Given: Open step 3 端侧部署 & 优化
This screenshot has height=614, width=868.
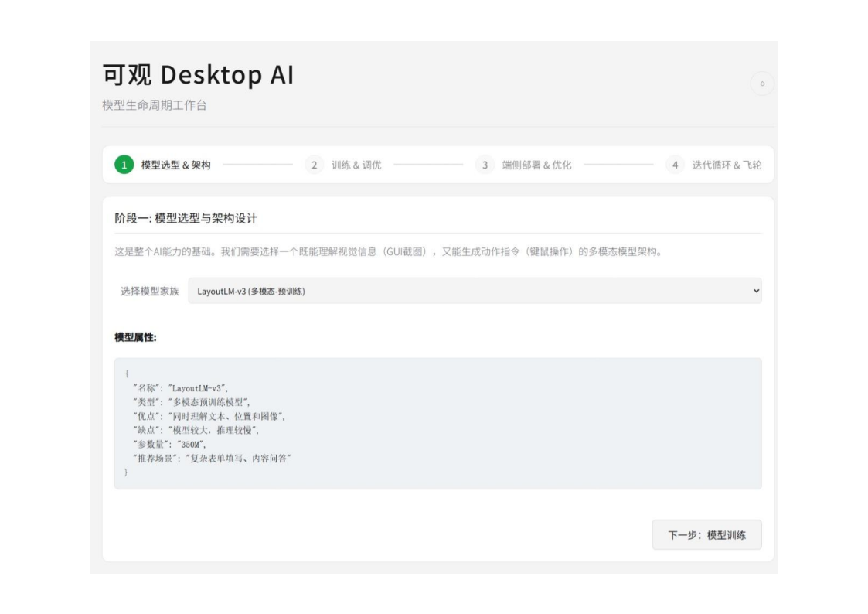Looking at the screenshot, I should tap(523, 165).
